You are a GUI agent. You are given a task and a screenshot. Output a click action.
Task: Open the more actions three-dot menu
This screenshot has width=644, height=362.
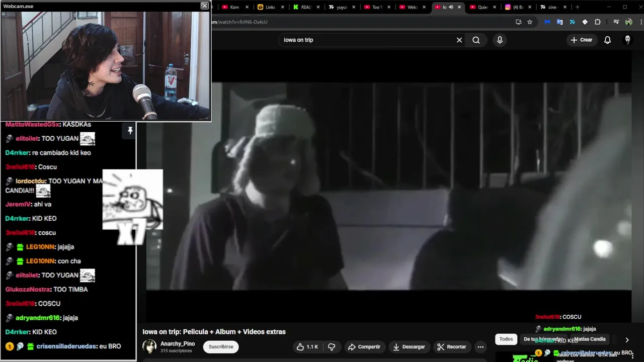480,347
